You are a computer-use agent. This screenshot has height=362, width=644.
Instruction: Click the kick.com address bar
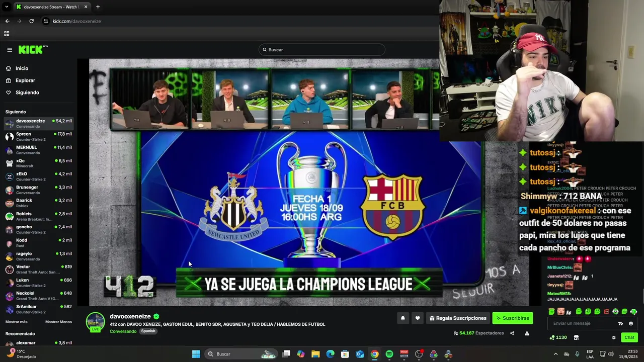click(242, 21)
